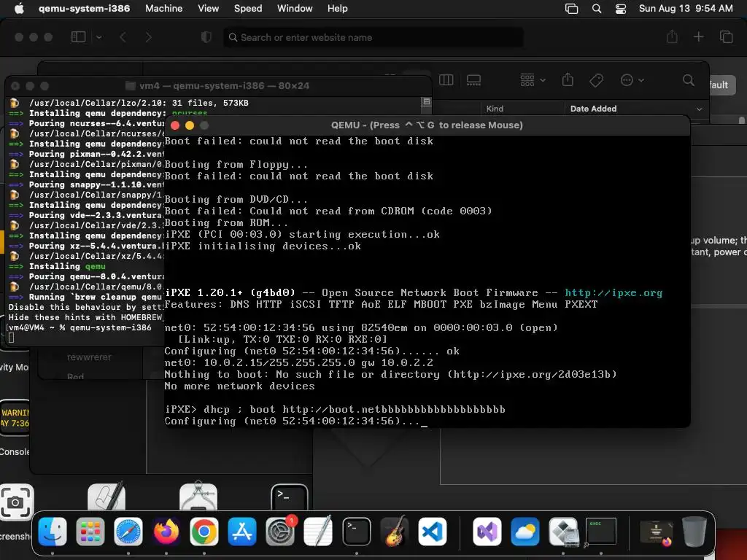Click Finder search magnifier icon

688,80
